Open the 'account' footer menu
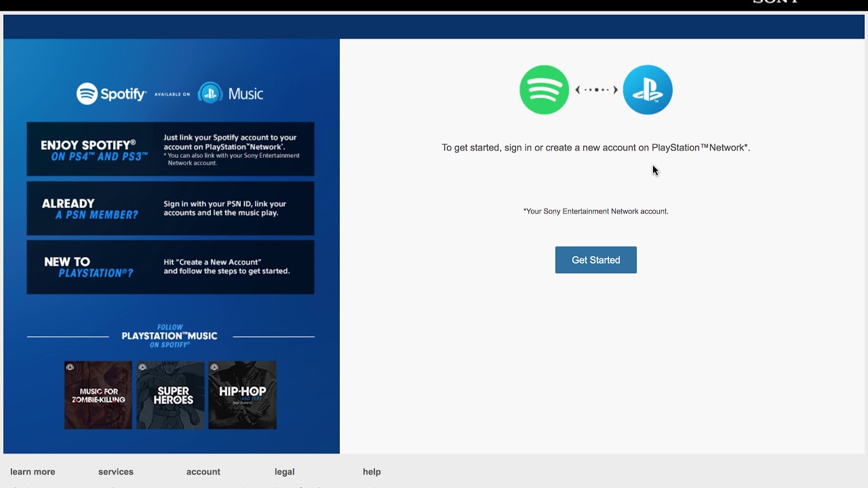This screenshot has height=488, width=868. pyautogui.click(x=203, y=472)
